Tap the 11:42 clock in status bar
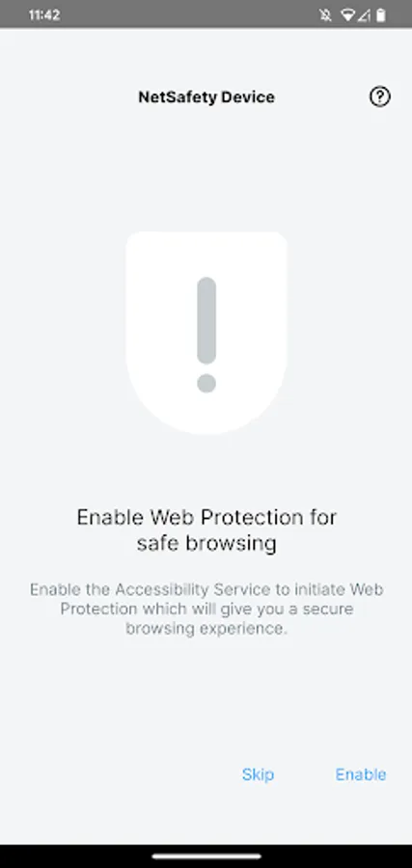Image resolution: width=412 pixels, height=868 pixels. (44, 14)
